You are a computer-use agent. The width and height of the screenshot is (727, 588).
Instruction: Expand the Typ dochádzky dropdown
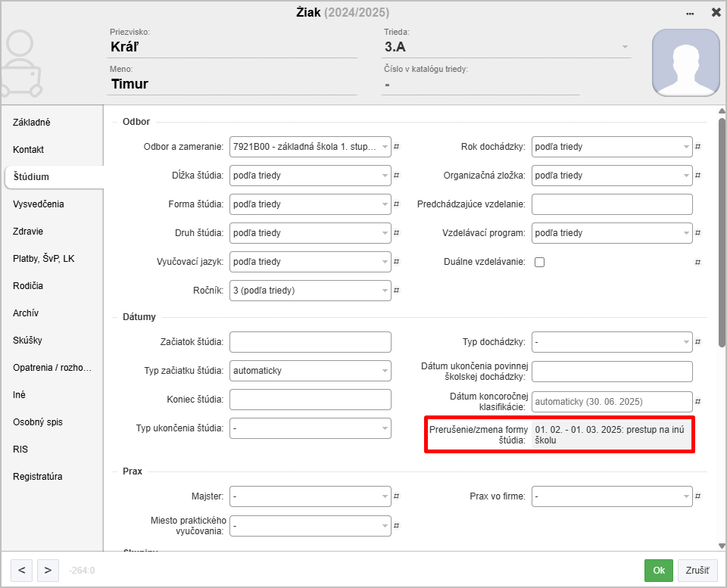tap(612, 342)
